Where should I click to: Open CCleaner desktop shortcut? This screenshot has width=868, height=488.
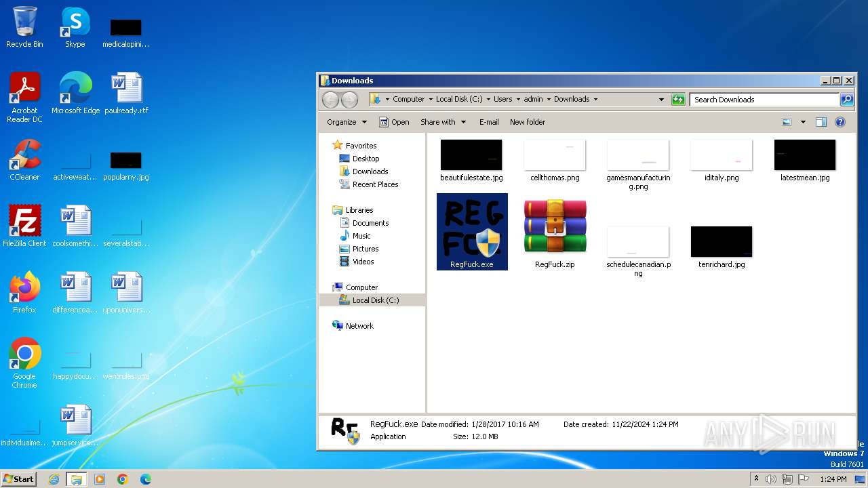(x=24, y=159)
